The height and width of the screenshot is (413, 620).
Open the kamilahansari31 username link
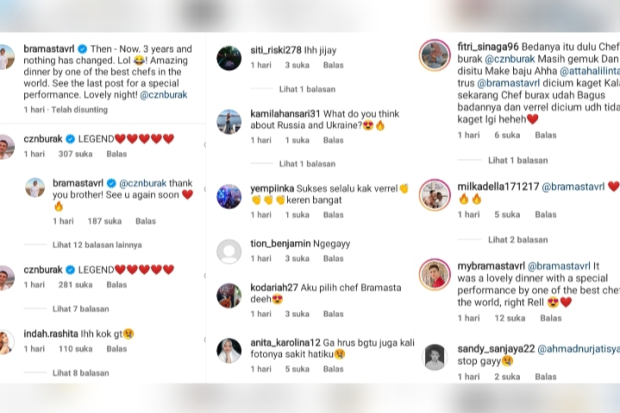285,114
